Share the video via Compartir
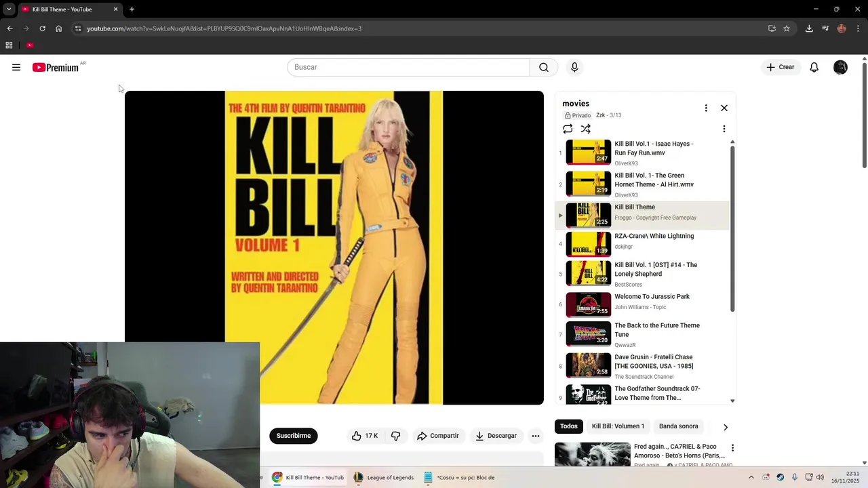This screenshot has width=868, height=488. point(438,436)
